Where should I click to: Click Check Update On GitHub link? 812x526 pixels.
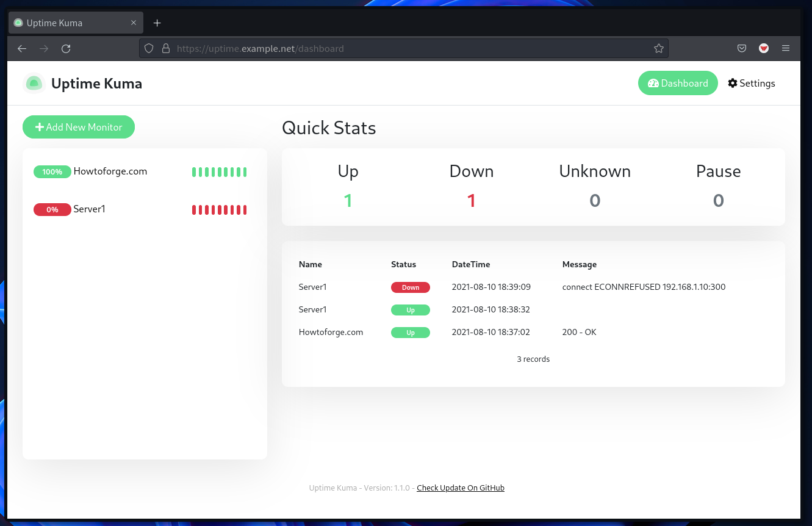[x=461, y=488]
